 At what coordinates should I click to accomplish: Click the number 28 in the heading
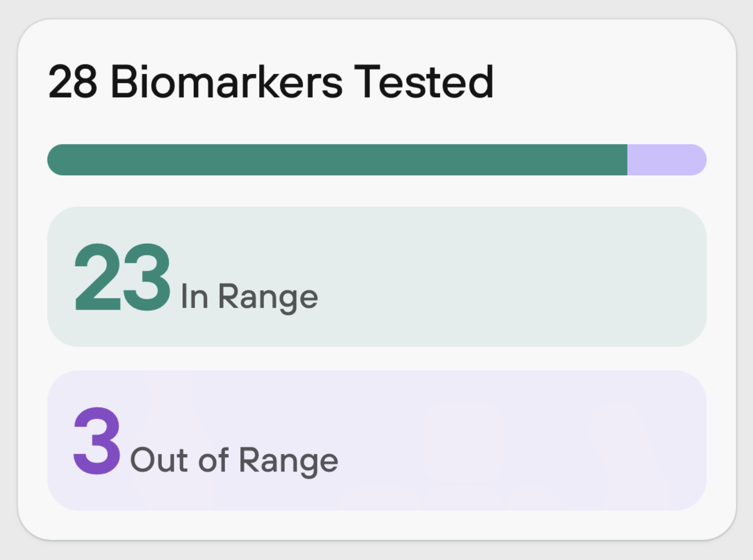click(73, 82)
